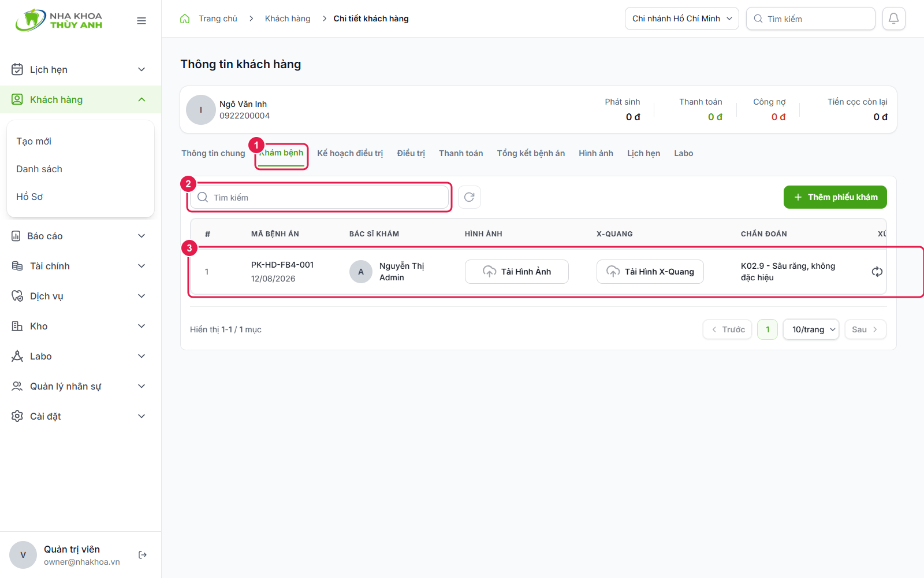This screenshot has width=924, height=578.
Task: Expand the Cài đặt chevron
Action: pos(141,416)
